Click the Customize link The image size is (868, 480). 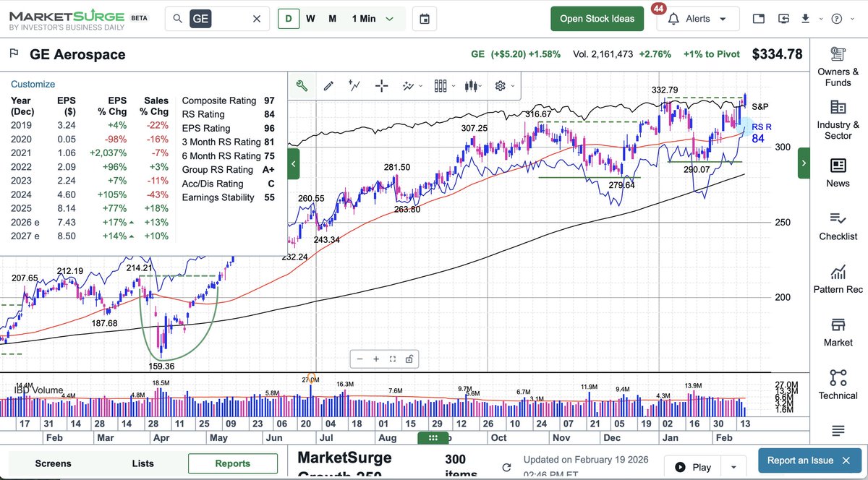pyautogui.click(x=33, y=85)
